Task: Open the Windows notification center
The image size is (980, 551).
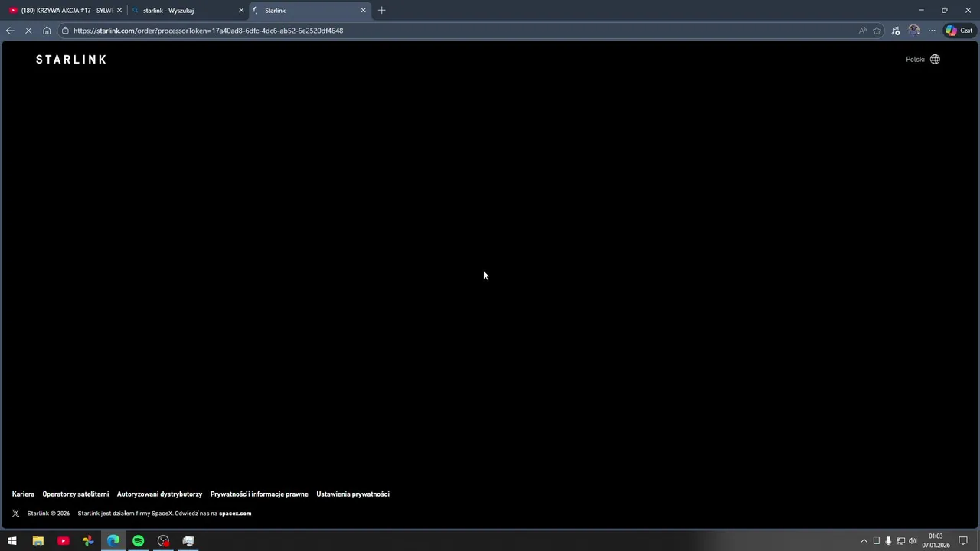Action: (x=963, y=541)
